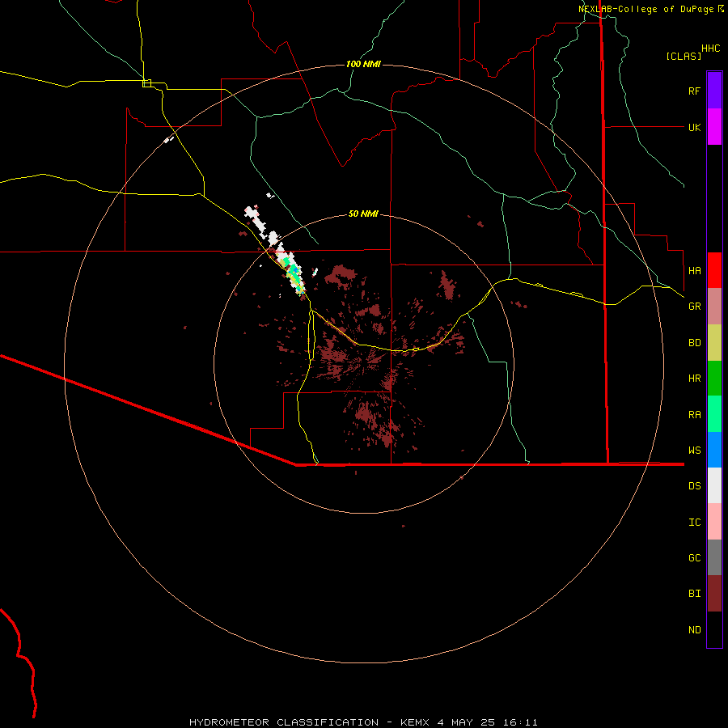This screenshot has height=728, width=728.
Task: Select the IC light pink legend swatch
Action: (x=714, y=522)
